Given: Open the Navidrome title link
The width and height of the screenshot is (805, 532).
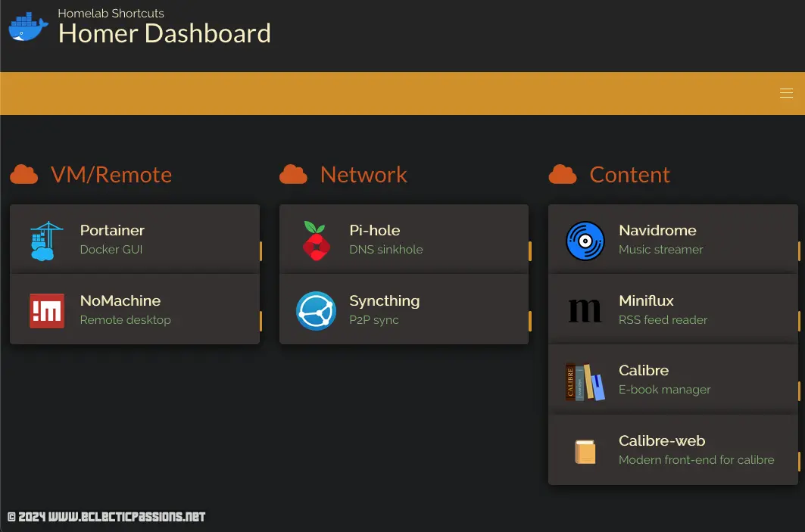Looking at the screenshot, I should [657, 230].
